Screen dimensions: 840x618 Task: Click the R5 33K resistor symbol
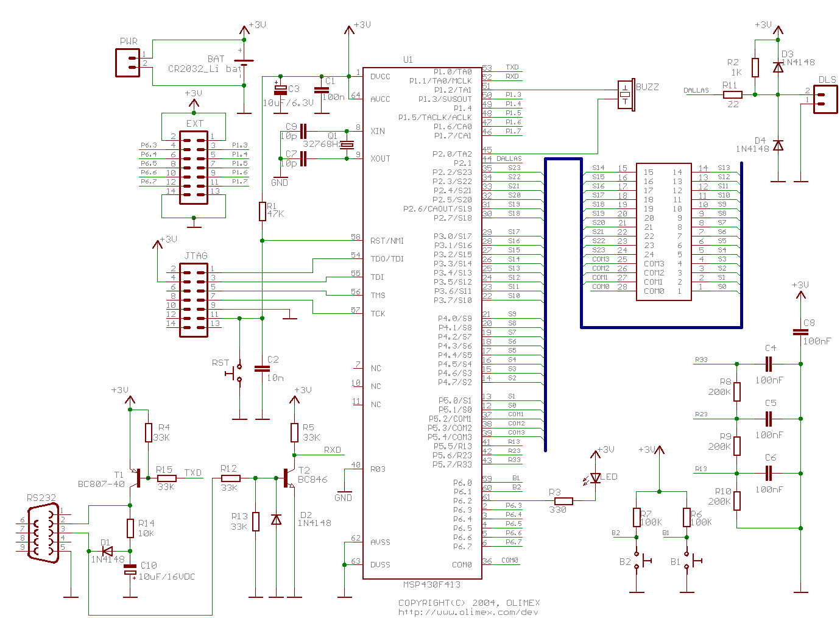294,433
